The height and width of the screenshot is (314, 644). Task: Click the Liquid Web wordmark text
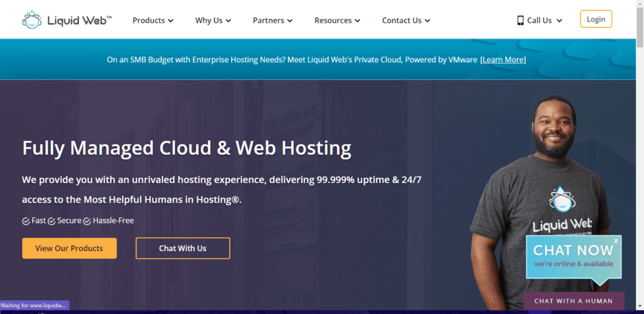80,20
